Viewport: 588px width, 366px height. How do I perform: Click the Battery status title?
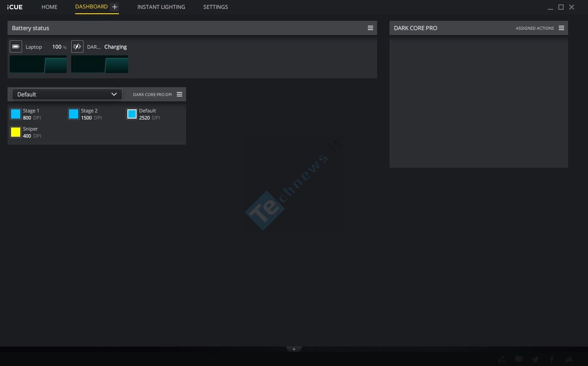[x=31, y=28]
